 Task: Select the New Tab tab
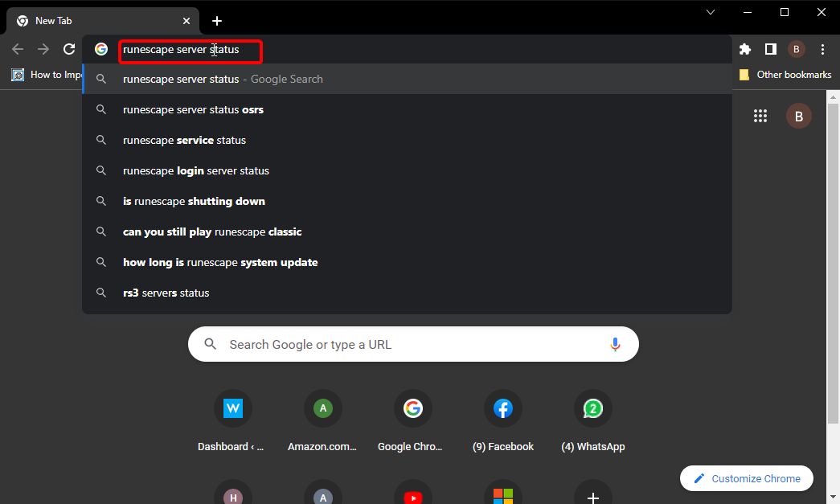coord(102,21)
